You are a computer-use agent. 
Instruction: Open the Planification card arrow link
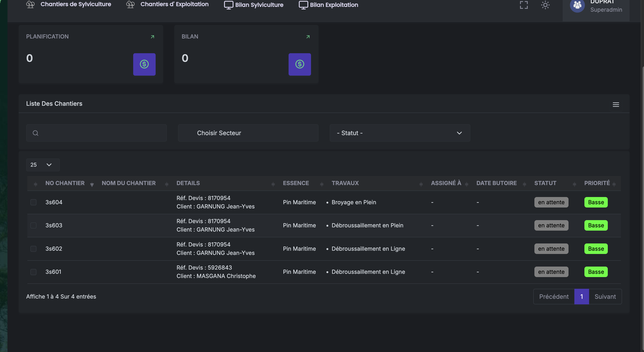point(152,37)
